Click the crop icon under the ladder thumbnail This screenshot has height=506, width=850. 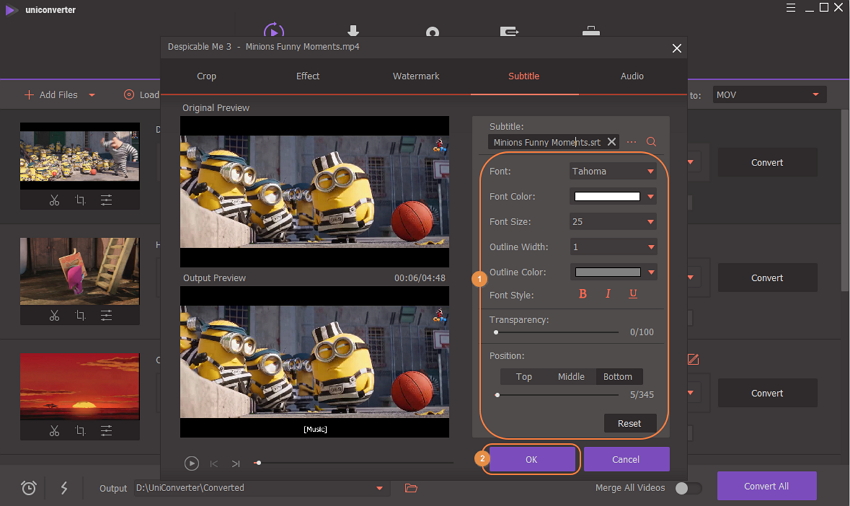[80, 315]
